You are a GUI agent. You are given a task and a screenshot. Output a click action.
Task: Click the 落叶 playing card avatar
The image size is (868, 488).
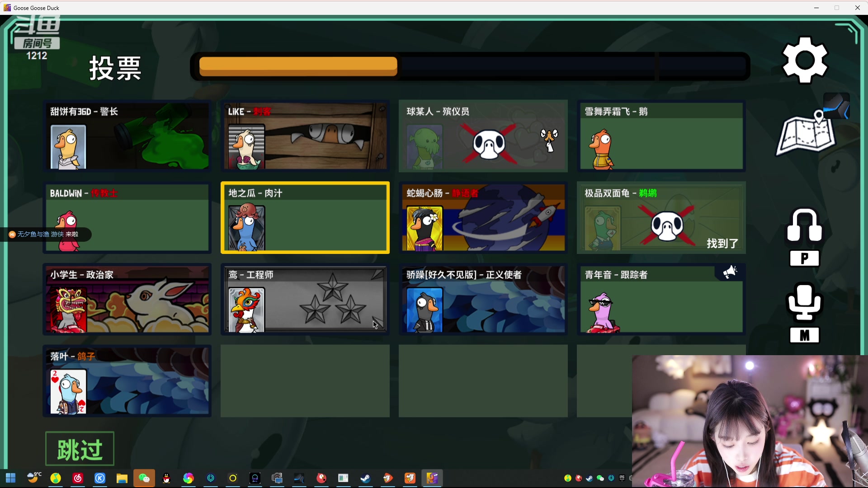[68, 392]
